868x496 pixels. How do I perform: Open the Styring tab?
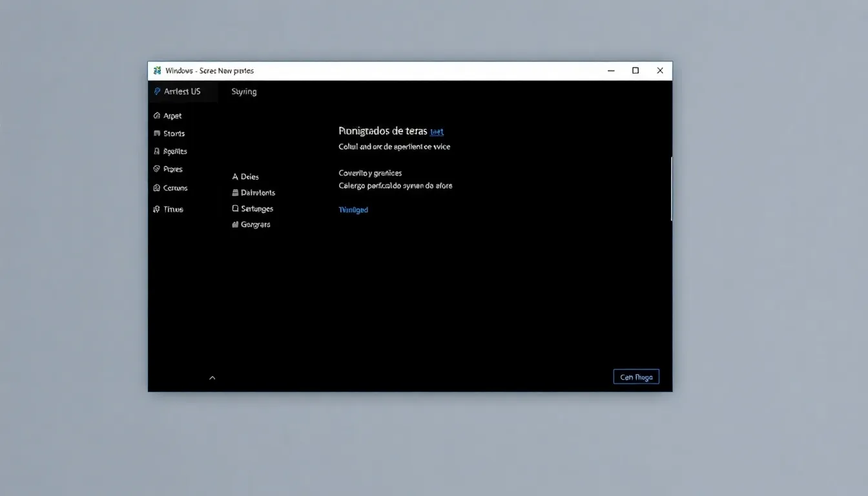tap(244, 92)
